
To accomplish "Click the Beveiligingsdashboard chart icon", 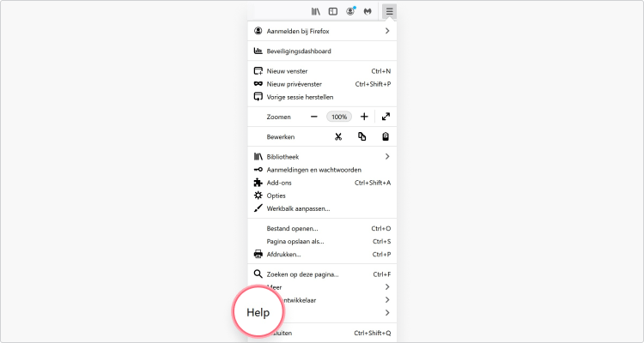I will (258, 51).
